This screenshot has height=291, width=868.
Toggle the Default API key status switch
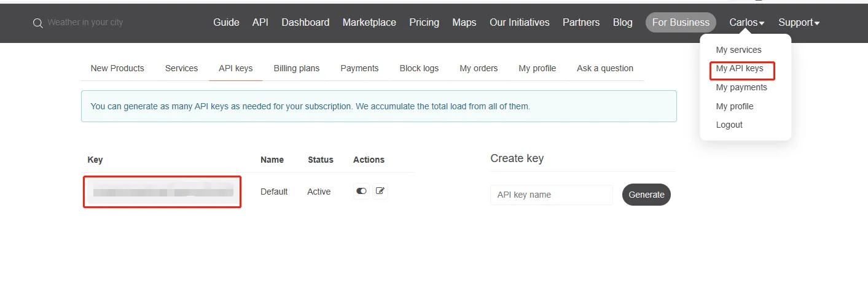[x=361, y=191]
